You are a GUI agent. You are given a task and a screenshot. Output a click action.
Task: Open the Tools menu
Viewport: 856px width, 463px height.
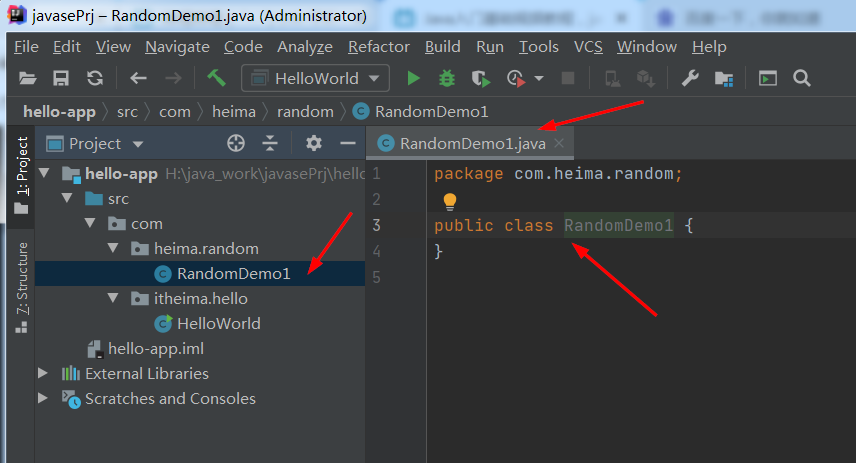pyautogui.click(x=538, y=47)
